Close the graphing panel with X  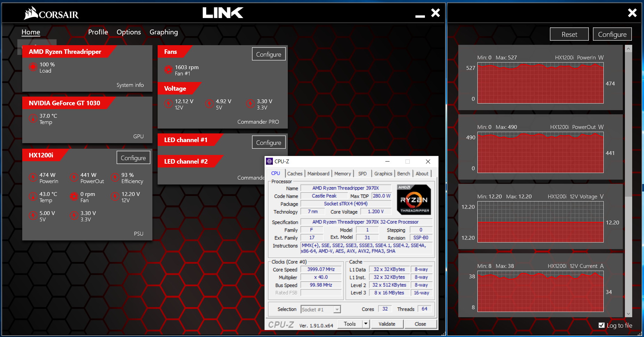click(632, 13)
